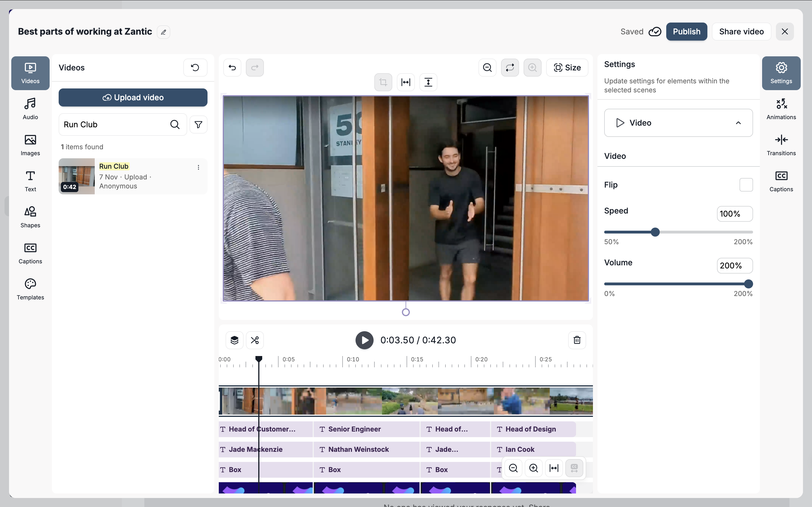Open the Run Club video options menu

[x=198, y=167]
